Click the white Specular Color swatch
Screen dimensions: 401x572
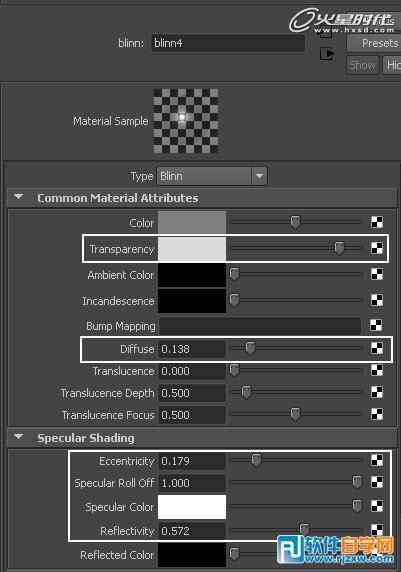192,507
